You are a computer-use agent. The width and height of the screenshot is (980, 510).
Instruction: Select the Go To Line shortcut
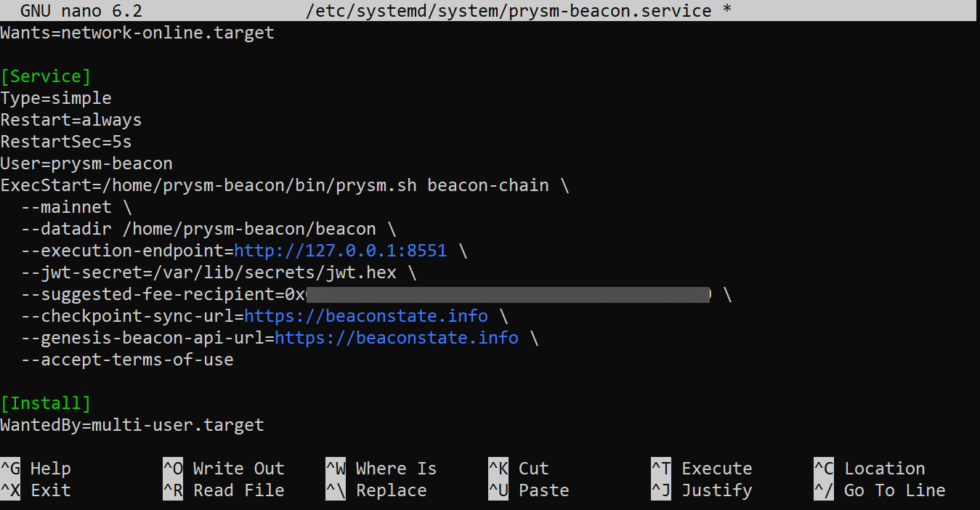click(x=894, y=490)
